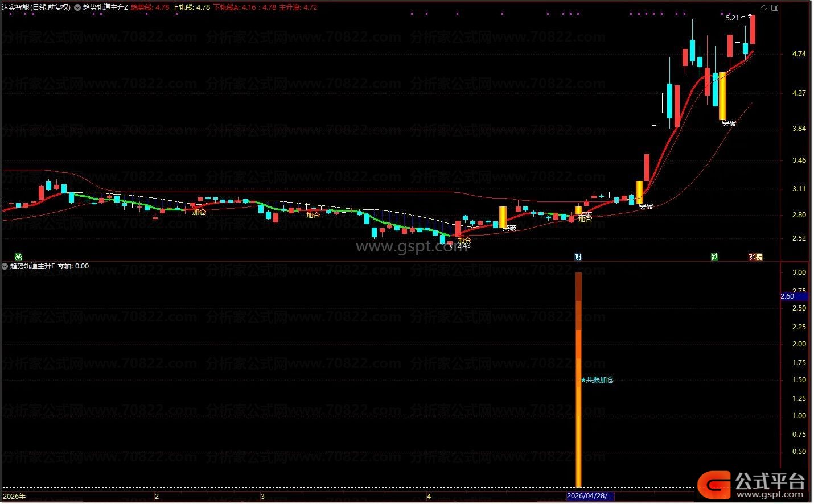This screenshot has width=814, height=504.
Task: Click the 2026/04/28/二 date marker
Action: click(x=591, y=496)
